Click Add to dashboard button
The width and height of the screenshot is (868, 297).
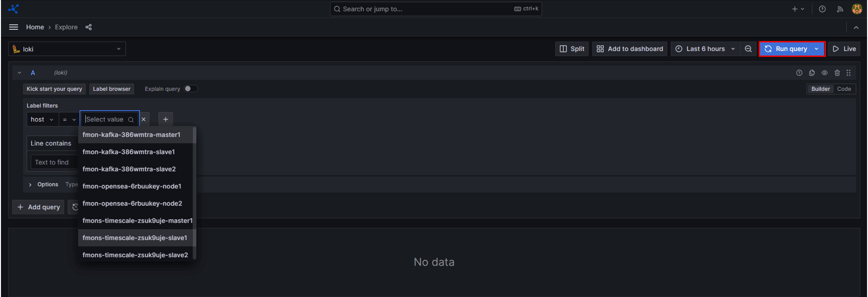click(630, 49)
